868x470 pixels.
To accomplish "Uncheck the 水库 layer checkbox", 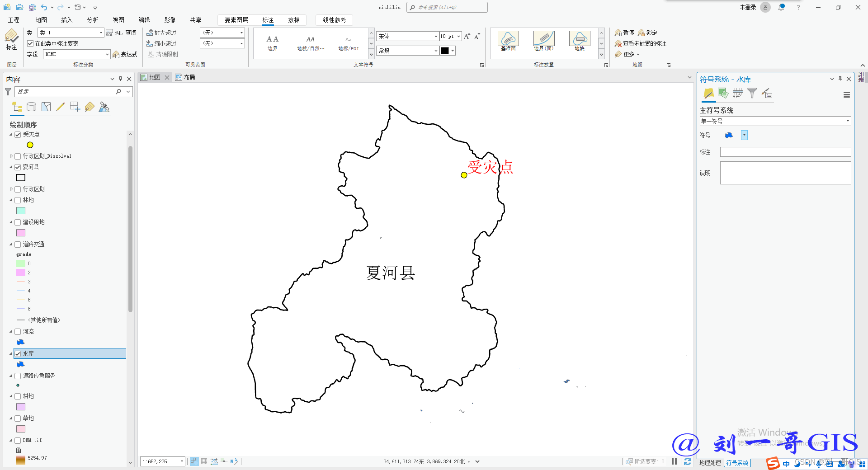I will pyautogui.click(x=18, y=354).
